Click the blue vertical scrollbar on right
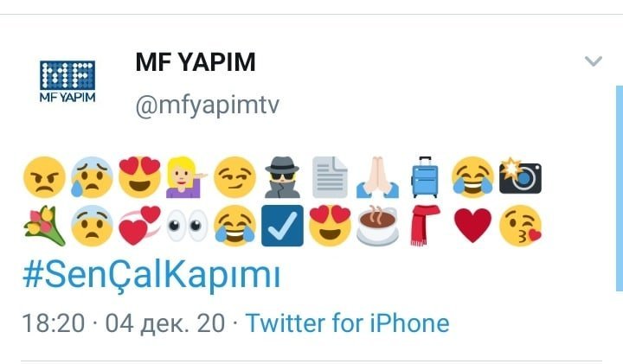623x364 pixels. tap(620, 188)
